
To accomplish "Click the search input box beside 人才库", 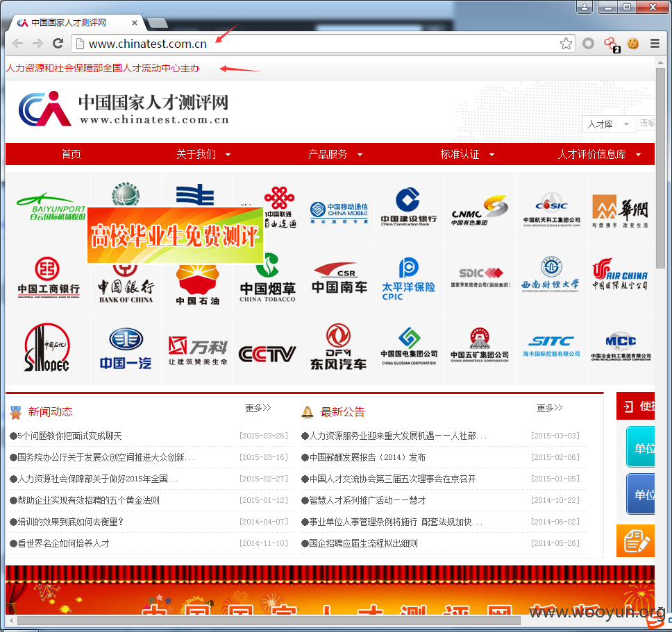I will pos(646,124).
